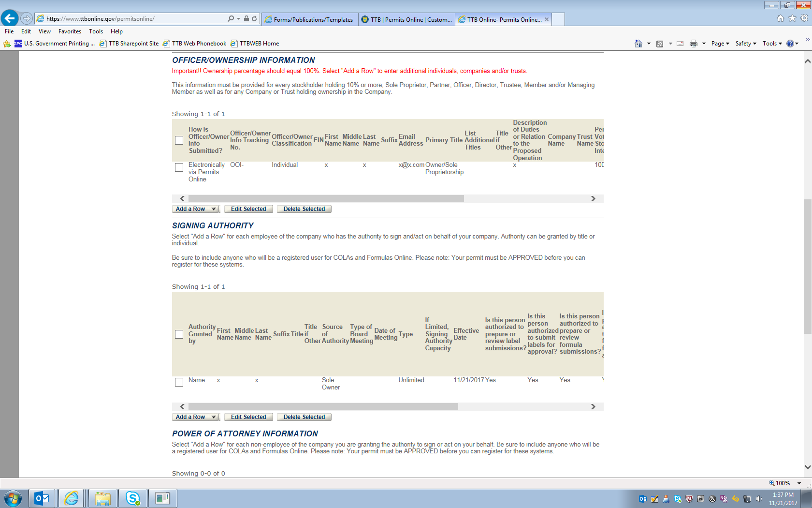Toggle select-all checkbox in Officer/Ownership table header
The height and width of the screenshot is (508, 812).
(x=179, y=140)
